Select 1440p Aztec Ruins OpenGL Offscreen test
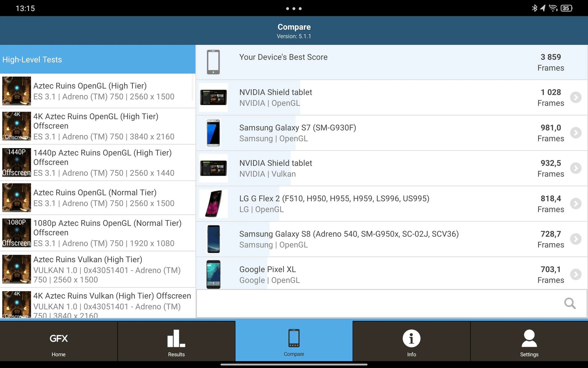588x368 pixels. click(98, 163)
